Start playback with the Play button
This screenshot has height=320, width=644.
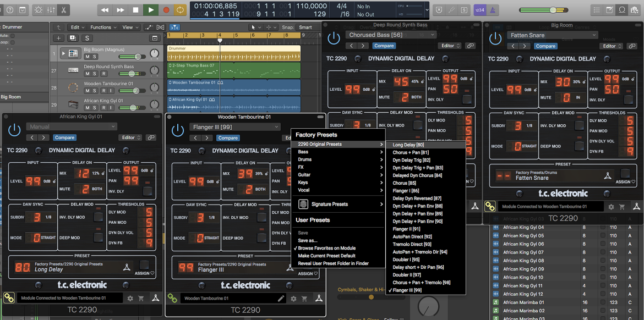tap(151, 9)
